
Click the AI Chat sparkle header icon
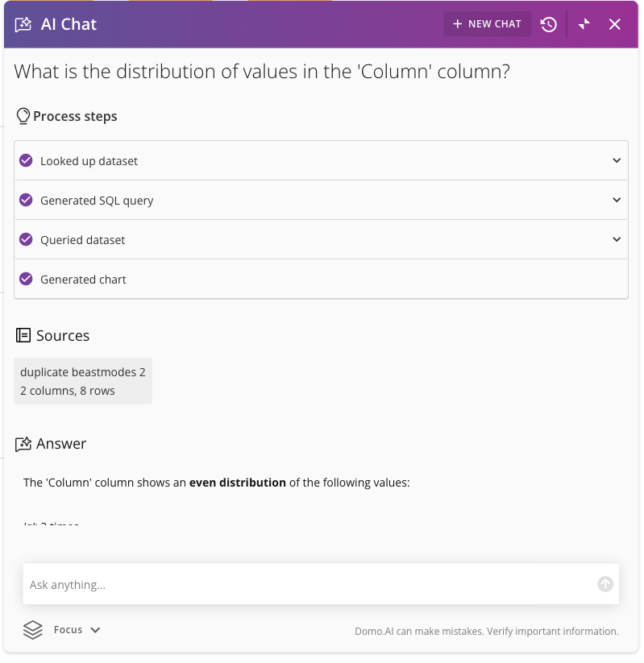23,24
